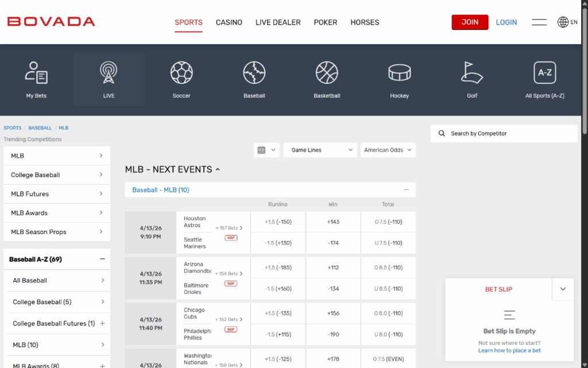Click the globe language icon
This screenshot has width=588, height=368.
tap(563, 22)
